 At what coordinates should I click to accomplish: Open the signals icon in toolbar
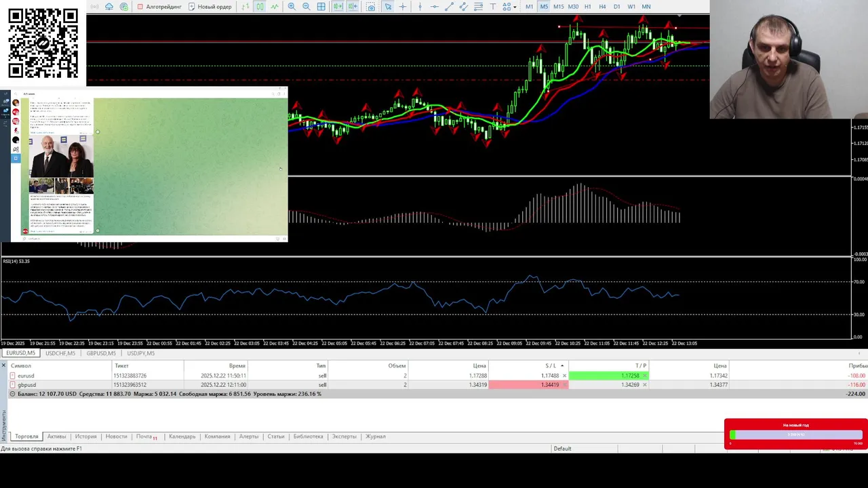click(94, 6)
